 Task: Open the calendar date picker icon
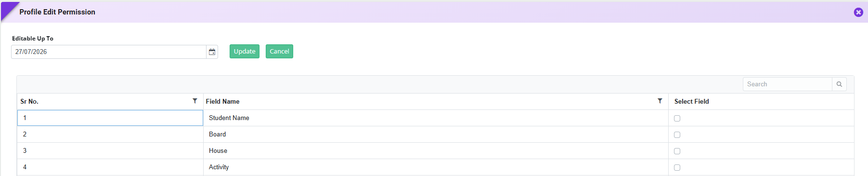(x=212, y=52)
